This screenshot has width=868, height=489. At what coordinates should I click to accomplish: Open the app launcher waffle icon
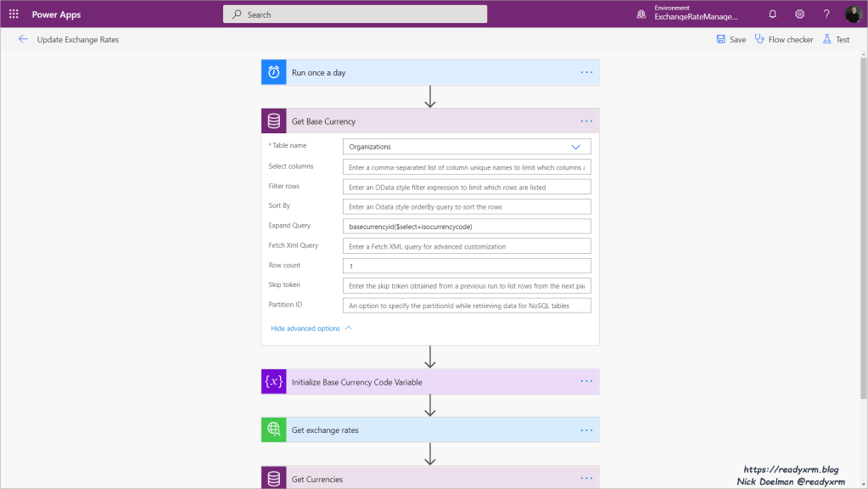pos(14,14)
